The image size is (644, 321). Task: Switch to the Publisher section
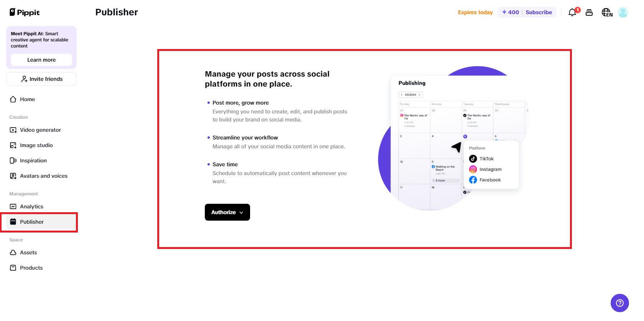click(x=32, y=222)
